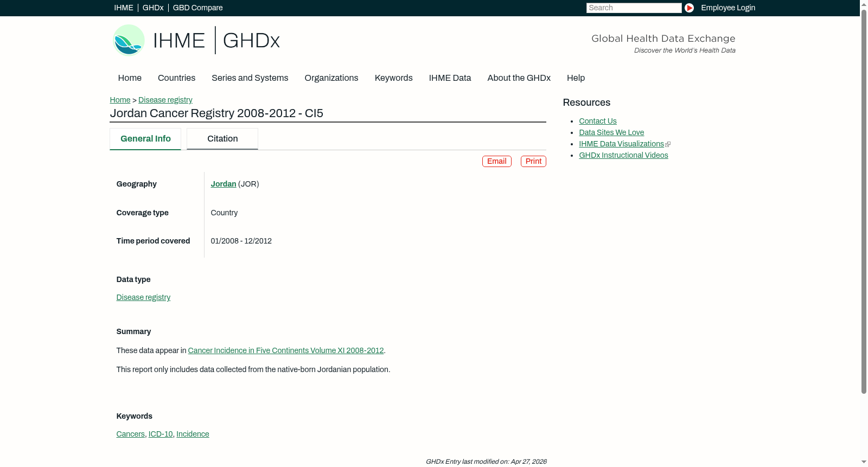Click the Geography field label

(136, 184)
